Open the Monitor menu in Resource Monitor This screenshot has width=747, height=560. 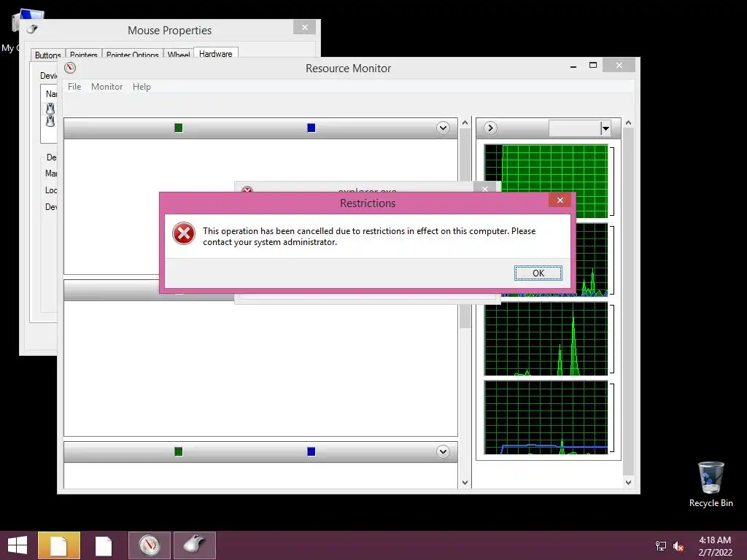click(x=107, y=87)
